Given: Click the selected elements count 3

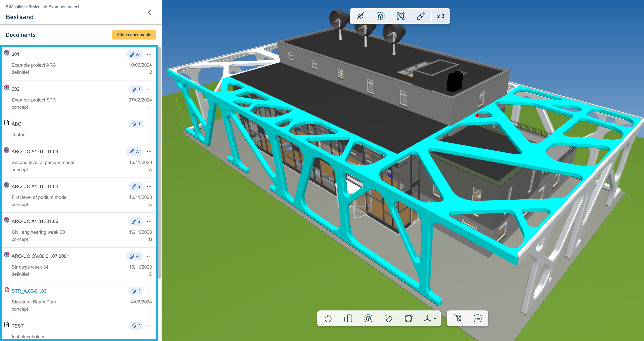Looking at the screenshot, I should point(440,16).
